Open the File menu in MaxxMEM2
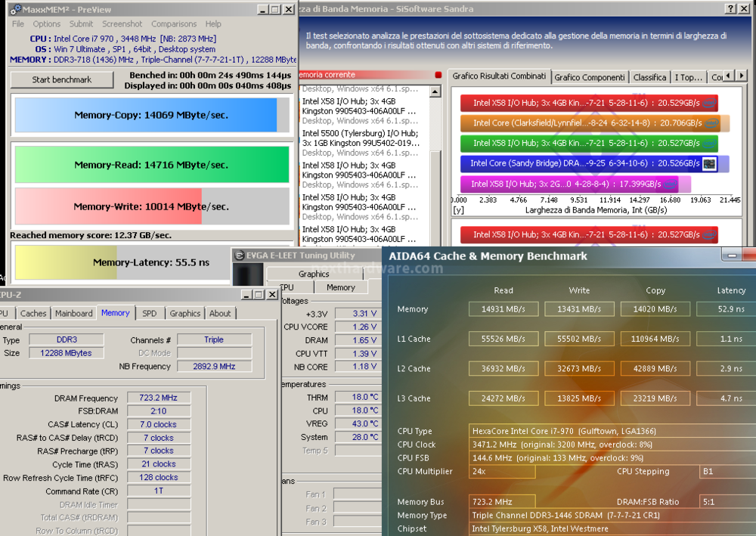This screenshot has width=756, height=536. 18,23
